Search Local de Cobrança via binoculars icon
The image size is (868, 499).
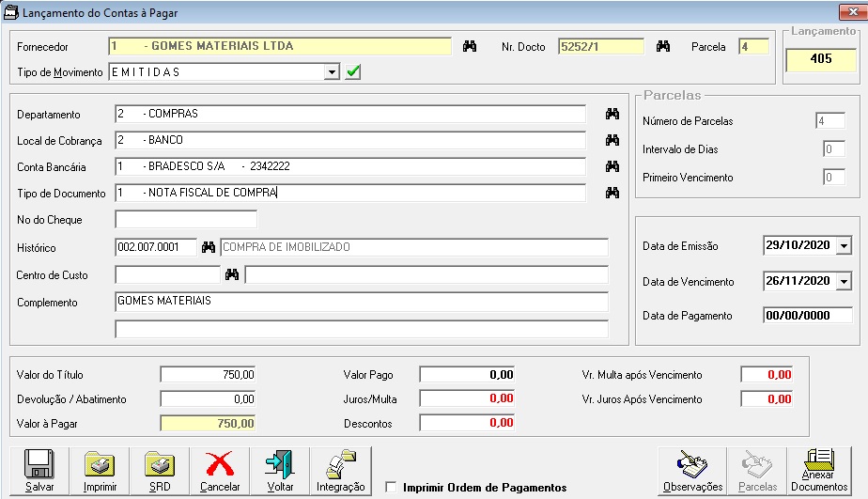pyautogui.click(x=612, y=140)
